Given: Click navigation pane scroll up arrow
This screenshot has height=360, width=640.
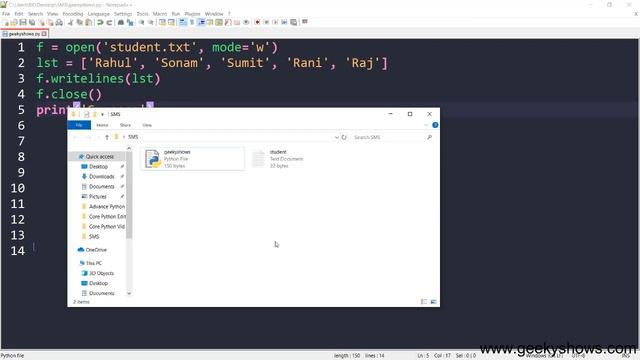Looking at the screenshot, I should [129, 148].
